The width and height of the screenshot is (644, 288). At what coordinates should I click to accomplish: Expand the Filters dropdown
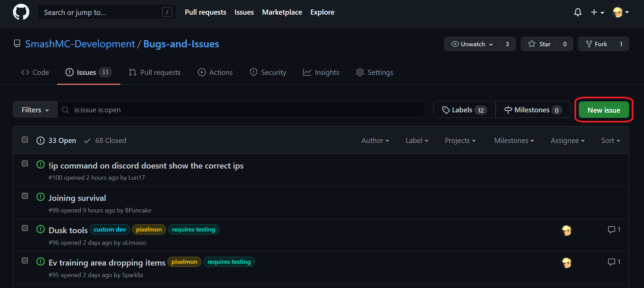tap(35, 110)
